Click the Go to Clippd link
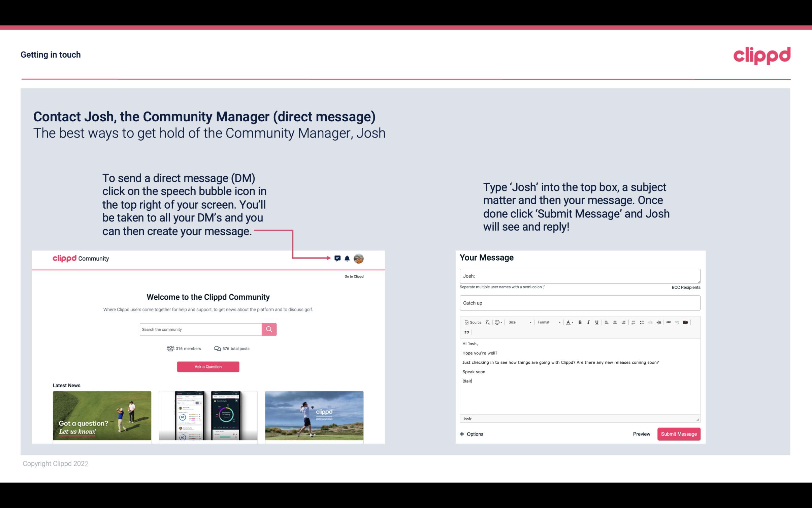Image resolution: width=812 pixels, height=508 pixels. [353, 276]
